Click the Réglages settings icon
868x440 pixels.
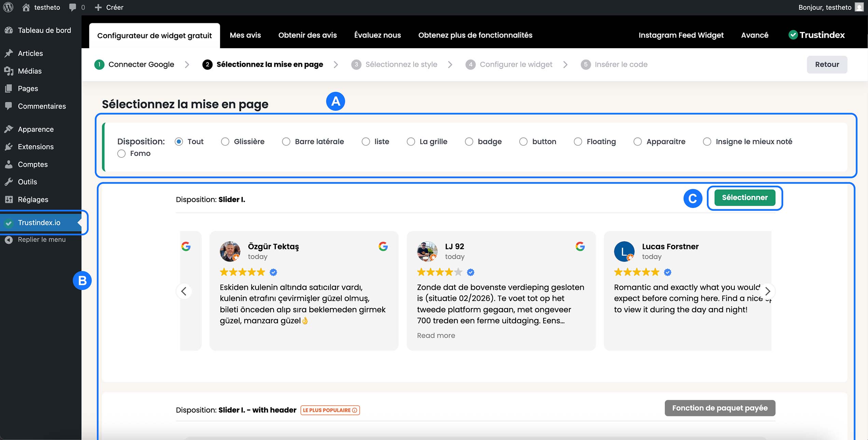coord(9,199)
